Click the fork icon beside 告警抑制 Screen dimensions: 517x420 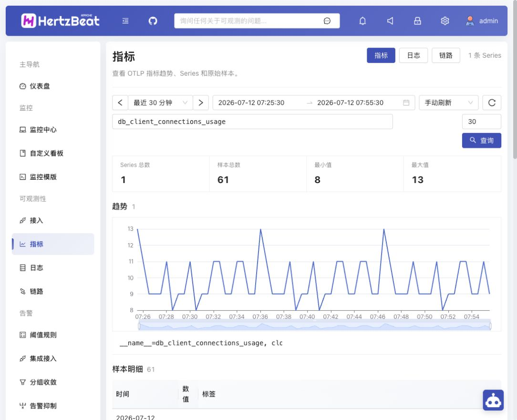[x=22, y=406]
